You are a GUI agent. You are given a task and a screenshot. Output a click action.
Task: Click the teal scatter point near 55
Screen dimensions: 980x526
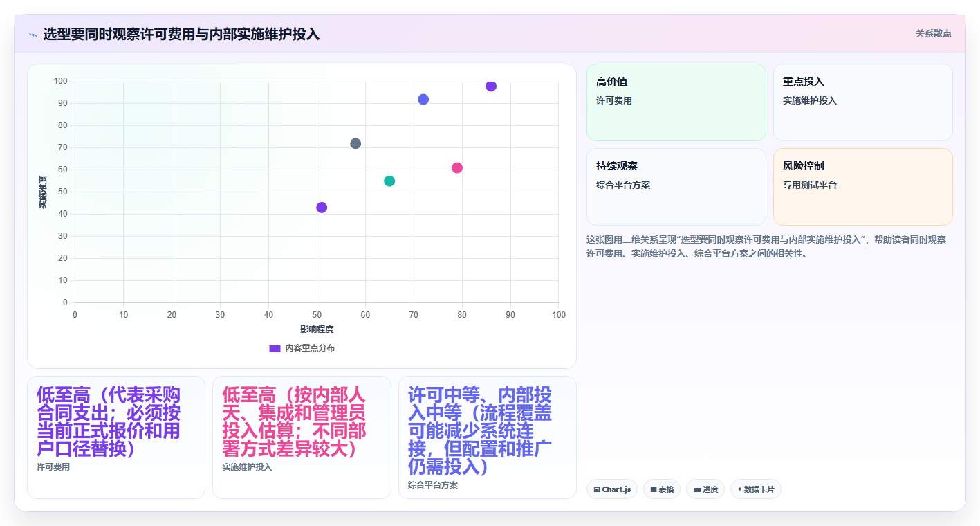click(x=389, y=181)
